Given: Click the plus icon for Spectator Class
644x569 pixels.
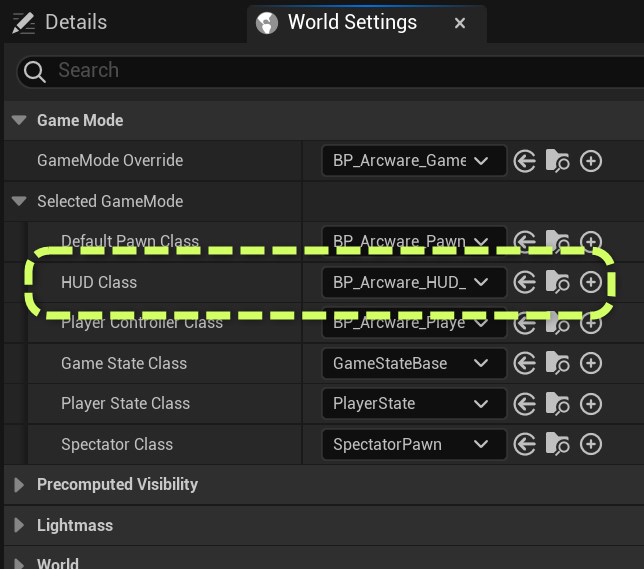Looking at the screenshot, I should 591,445.
